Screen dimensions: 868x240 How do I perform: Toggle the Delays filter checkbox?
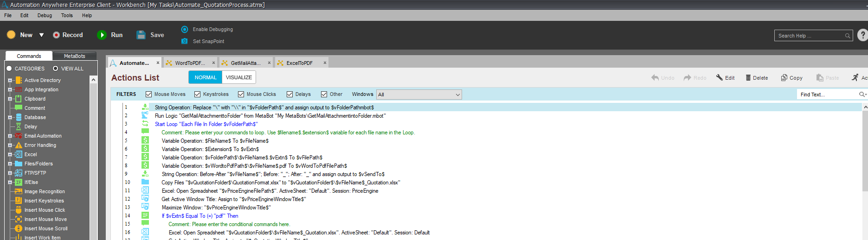click(289, 95)
